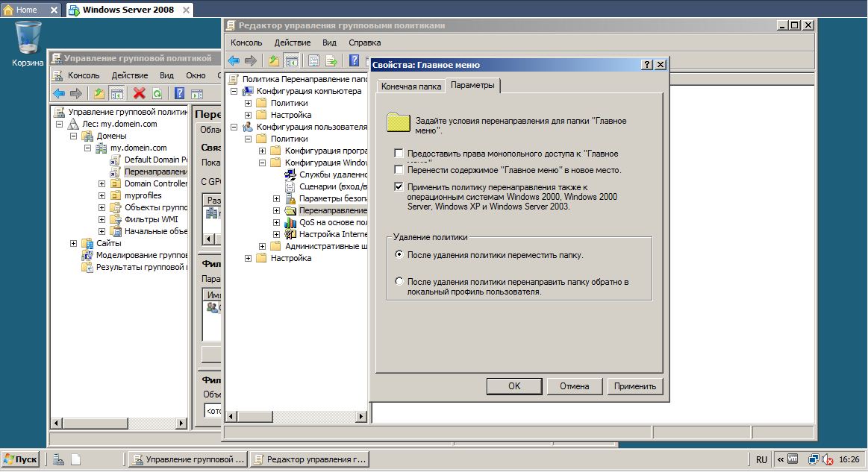Viewport: 868px width, 472px height.
Task: Click OK button in dialog
Action: tap(514, 386)
